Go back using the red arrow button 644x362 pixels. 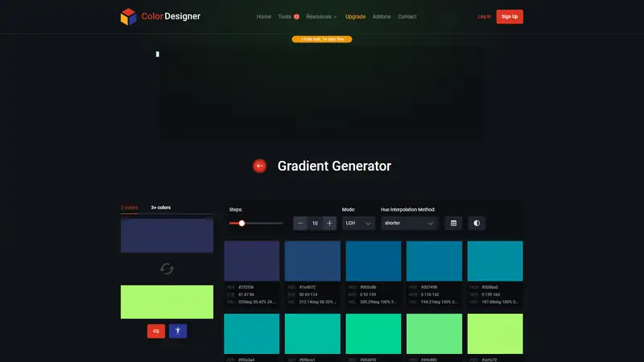[259, 166]
